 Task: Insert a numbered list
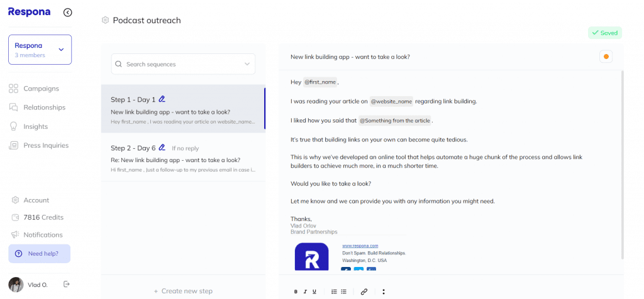pyautogui.click(x=334, y=291)
